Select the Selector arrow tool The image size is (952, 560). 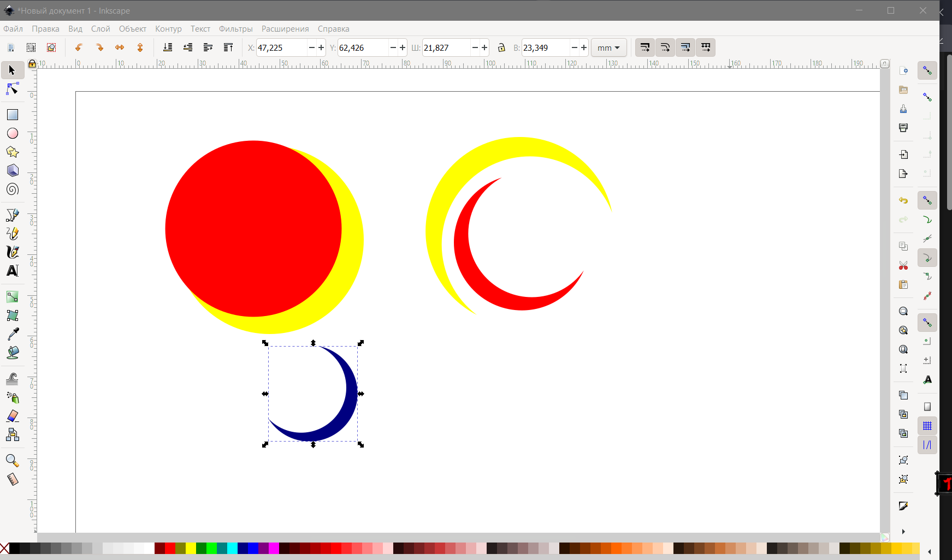tap(12, 70)
